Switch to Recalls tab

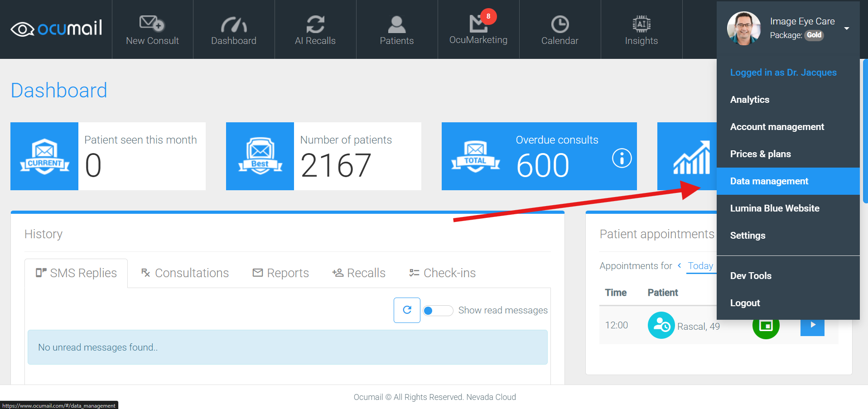coord(359,273)
